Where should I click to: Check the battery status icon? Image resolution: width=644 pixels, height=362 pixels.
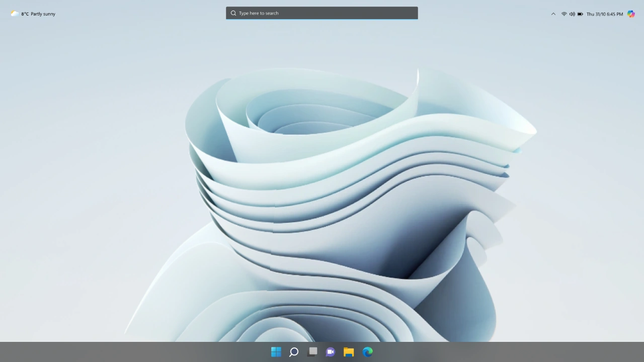pyautogui.click(x=580, y=14)
